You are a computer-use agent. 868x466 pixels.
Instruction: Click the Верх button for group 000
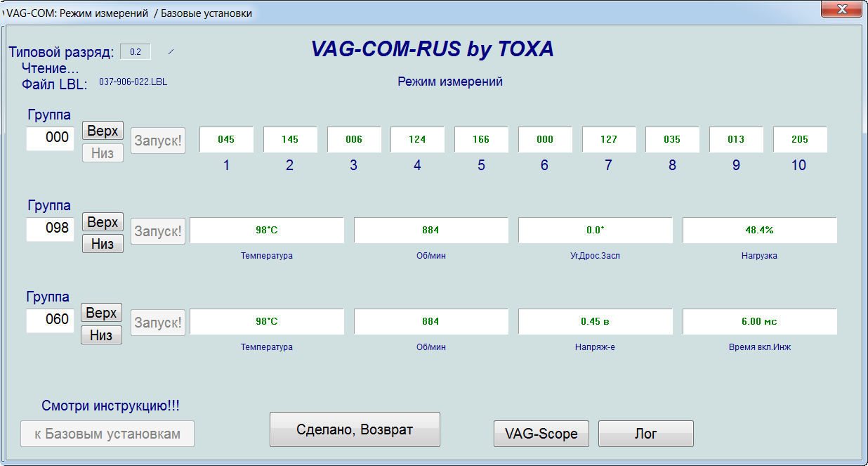pyautogui.click(x=103, y=131)
